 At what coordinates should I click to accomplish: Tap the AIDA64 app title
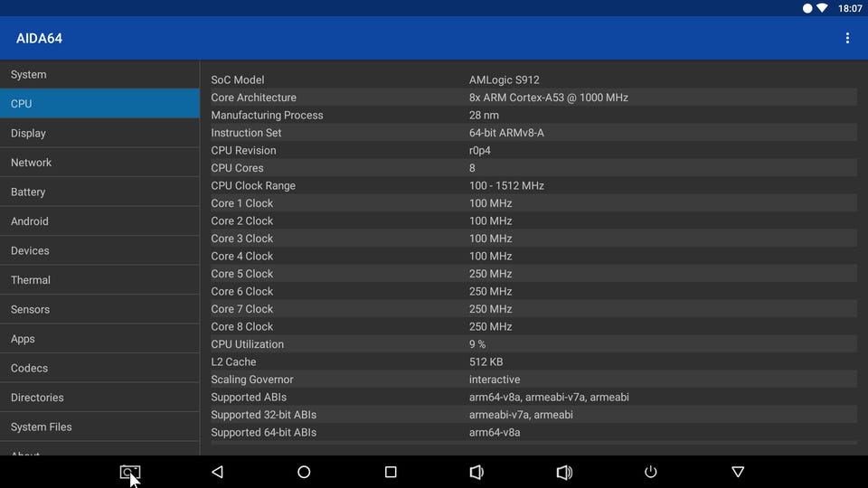39,38
